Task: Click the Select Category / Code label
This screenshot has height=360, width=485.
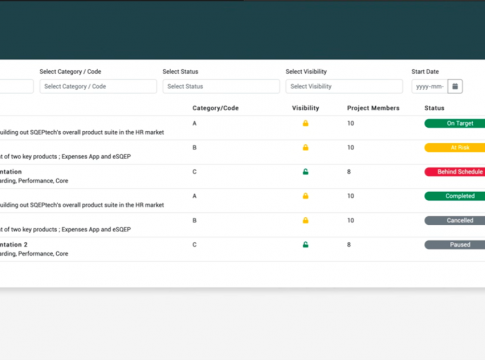Action: 70,72
